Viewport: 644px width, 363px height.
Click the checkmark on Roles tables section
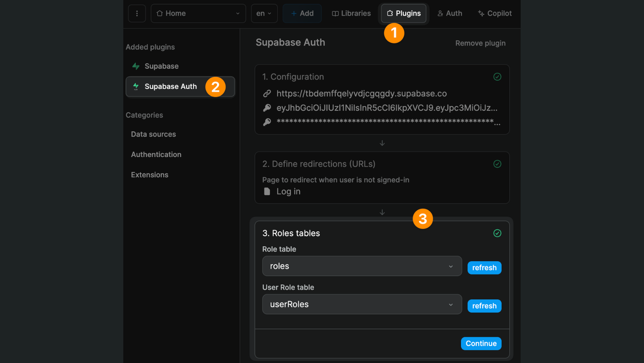497,233
